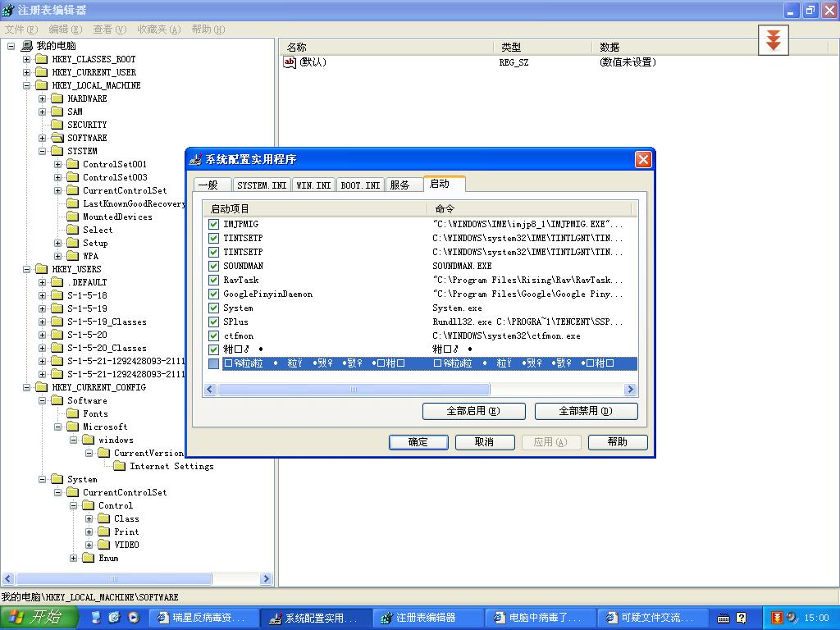Click the open SOFTWARE folder icon
840x630 pixels.
[57, 138]
